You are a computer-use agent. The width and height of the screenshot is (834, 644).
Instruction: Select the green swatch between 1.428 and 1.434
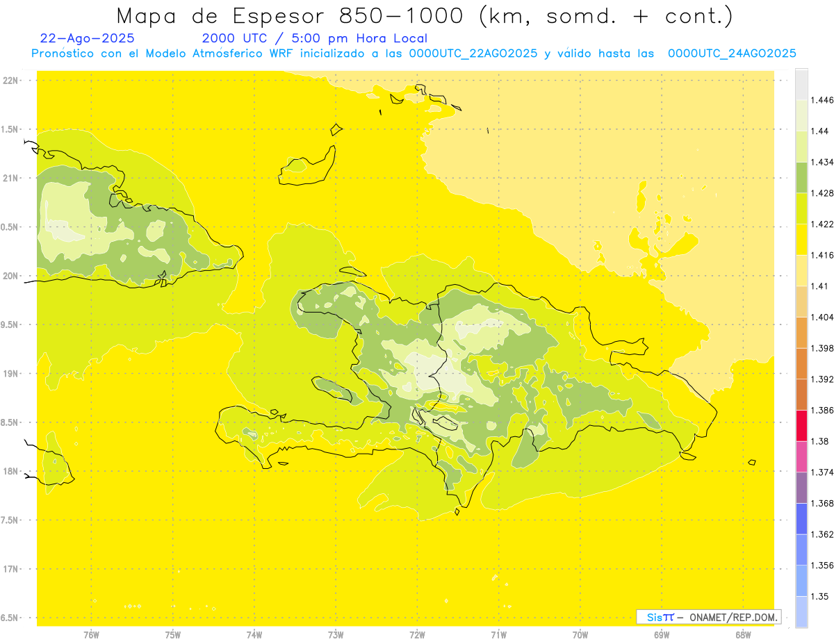(x=801, y=177)
